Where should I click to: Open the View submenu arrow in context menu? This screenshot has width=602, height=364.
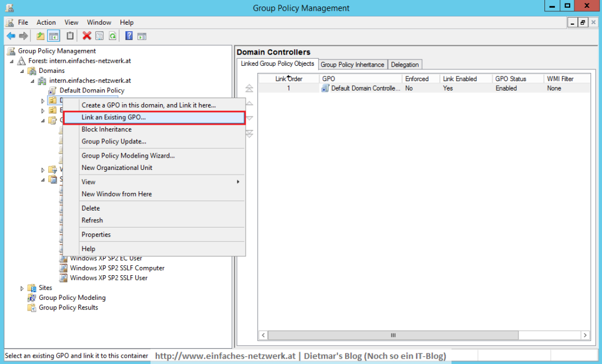click(238, 182)
